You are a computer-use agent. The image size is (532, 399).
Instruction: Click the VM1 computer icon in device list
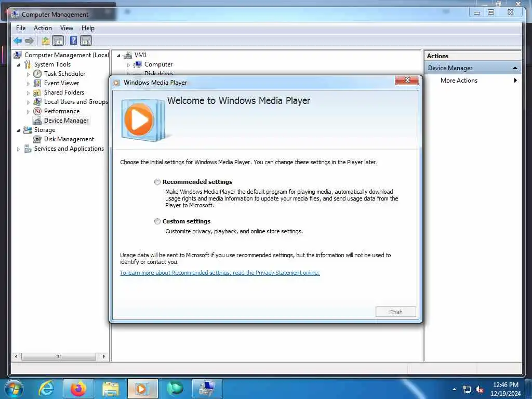(x=128, y=55)
